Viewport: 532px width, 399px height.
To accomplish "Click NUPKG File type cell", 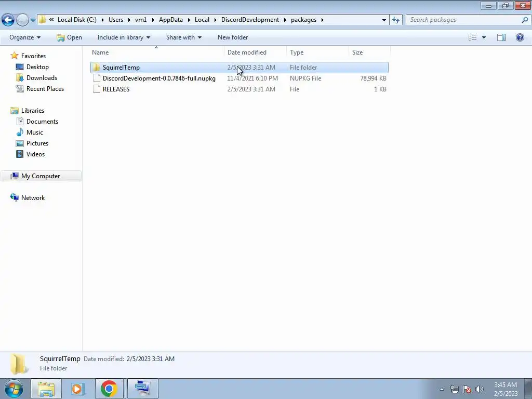I will [x=305, y=78].
